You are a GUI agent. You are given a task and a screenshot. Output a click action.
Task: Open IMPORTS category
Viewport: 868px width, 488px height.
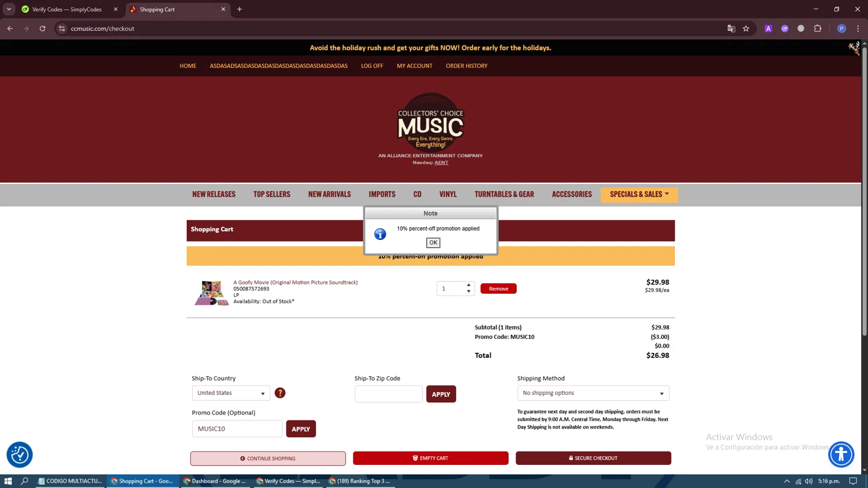click(x=382, y=194)
